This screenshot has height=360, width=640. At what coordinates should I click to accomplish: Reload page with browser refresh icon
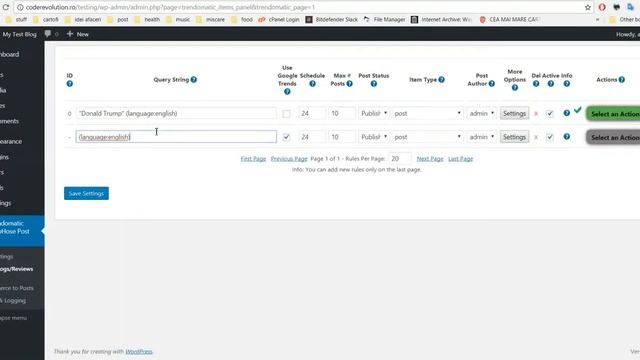(6, 7)
